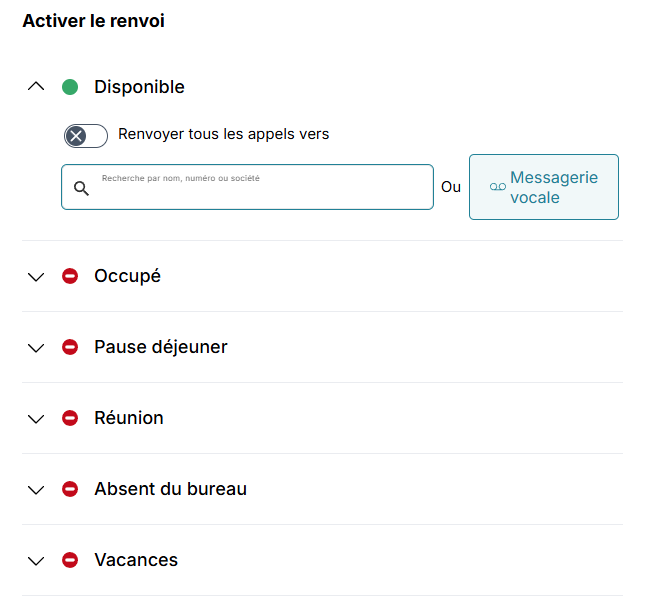This screenshot has height=614, width=665.
Task: Click the Renvoyer tous les appels vers label
Action: (223, 133)
